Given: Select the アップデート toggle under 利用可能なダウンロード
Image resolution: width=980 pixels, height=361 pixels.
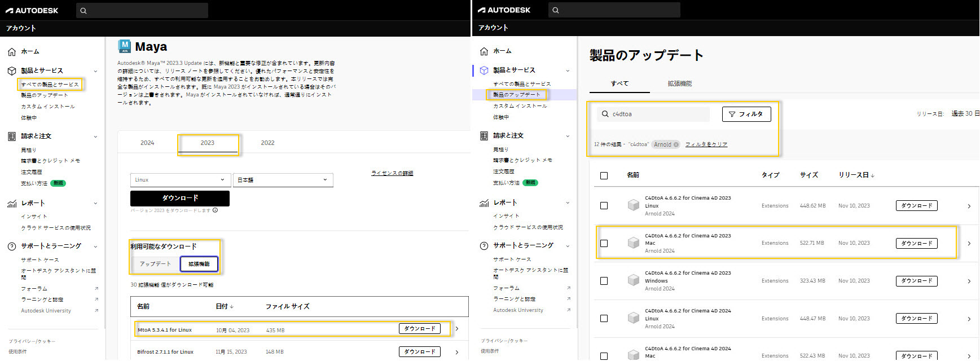Looking at the screenshot, I should 155,264.
